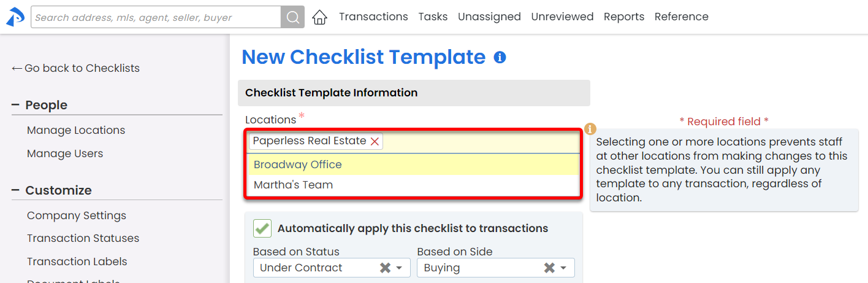Screen dimensions: 868x283
Task: Collapse the Customize section
Action: point(17,190)
